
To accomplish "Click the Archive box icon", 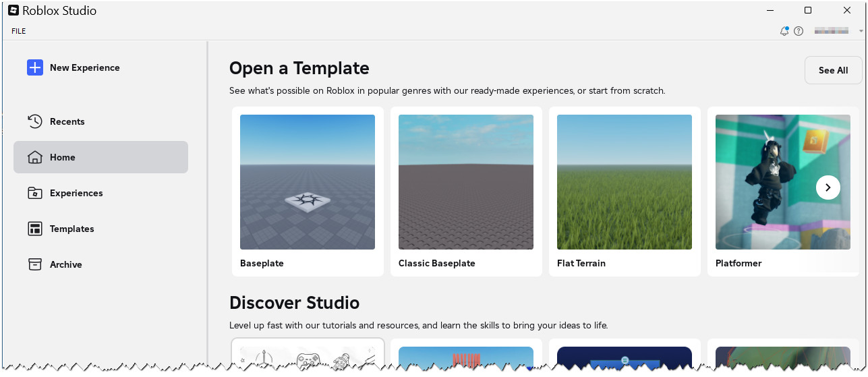I will pyautogui.click(x=35, y=264).
